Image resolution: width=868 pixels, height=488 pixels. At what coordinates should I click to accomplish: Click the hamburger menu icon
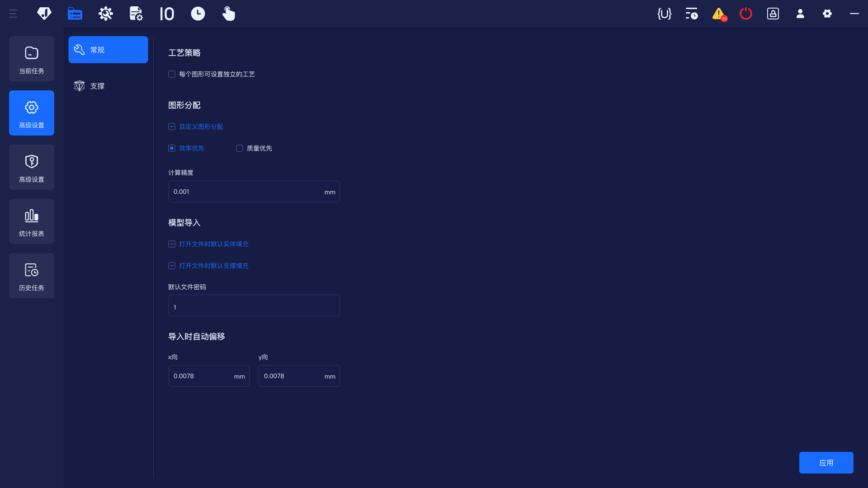click(x=13, y=14)
